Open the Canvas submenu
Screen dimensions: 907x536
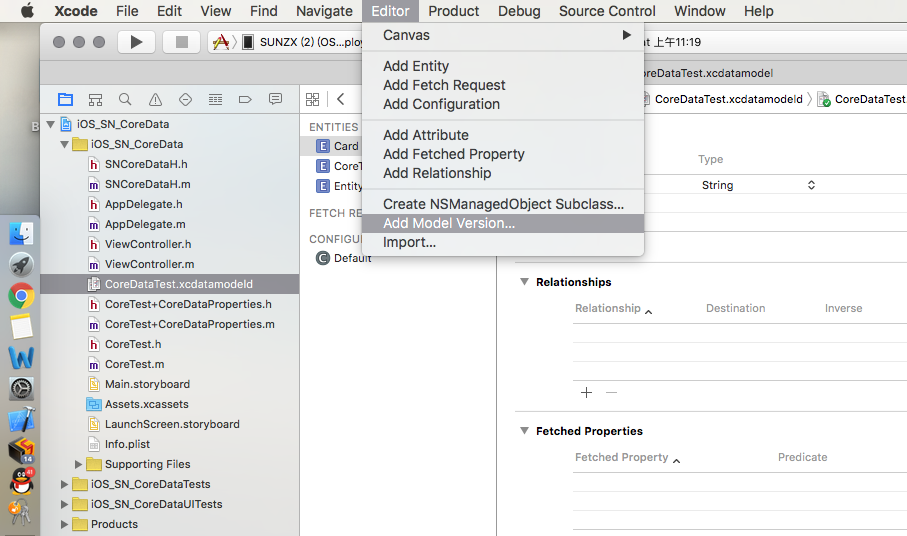coord(503,35)
